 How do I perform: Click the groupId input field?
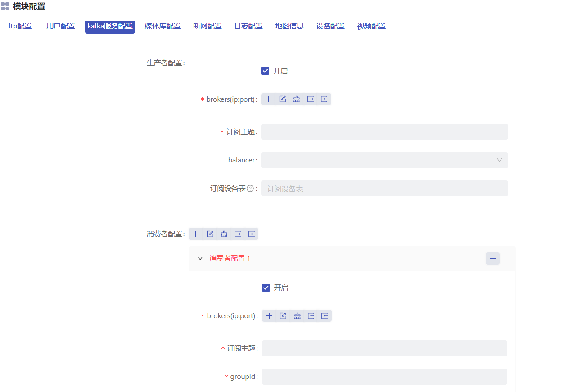(x=384, y=377)
